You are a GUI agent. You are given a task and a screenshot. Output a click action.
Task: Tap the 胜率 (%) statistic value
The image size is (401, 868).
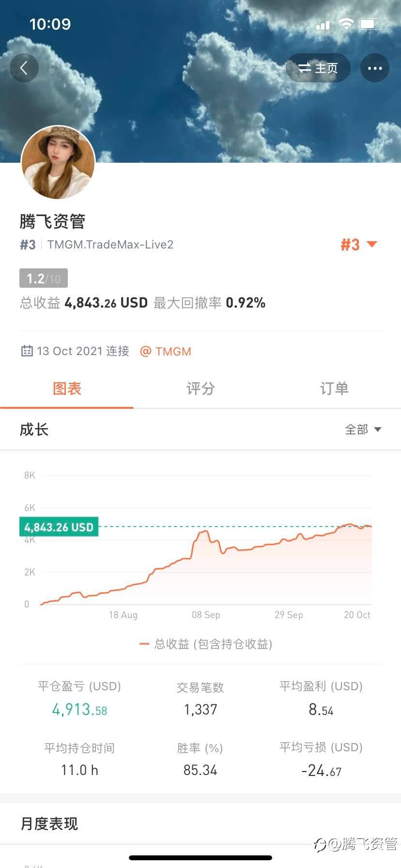(x=200, y=770)
